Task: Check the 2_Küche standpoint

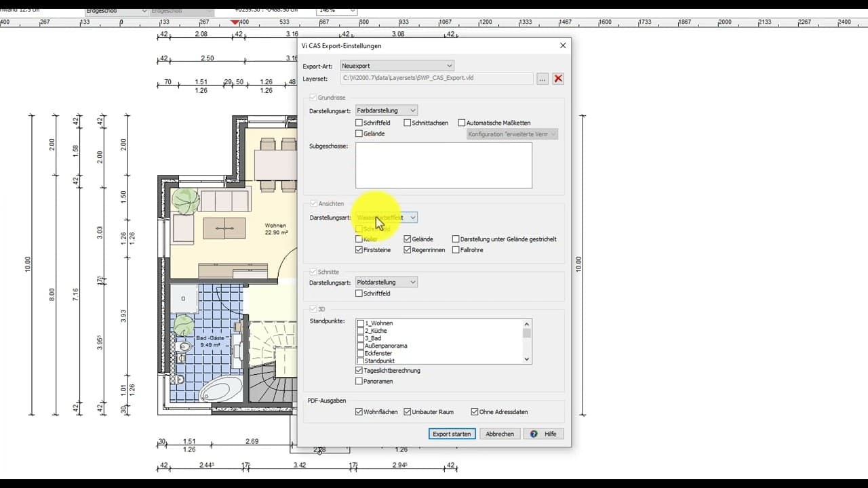Action: coord(361,331)
